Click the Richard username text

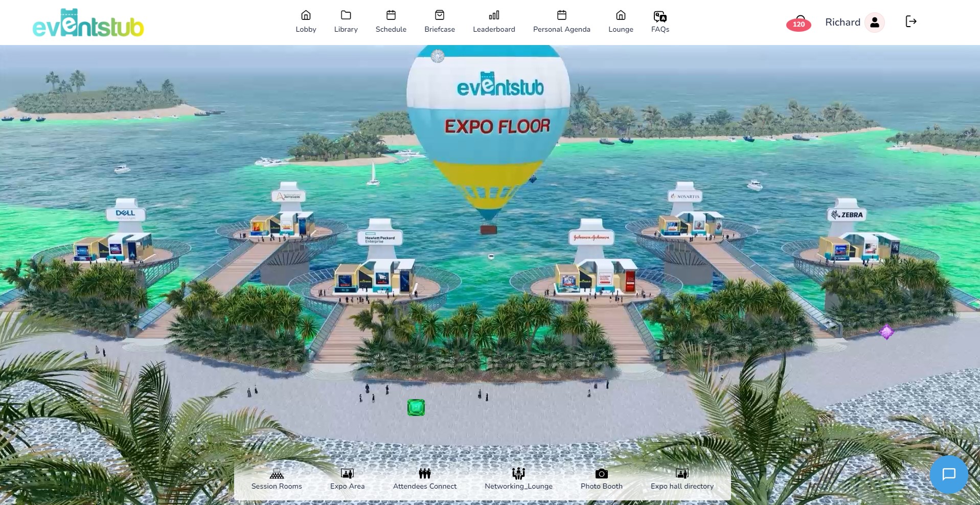coord(842,23)
